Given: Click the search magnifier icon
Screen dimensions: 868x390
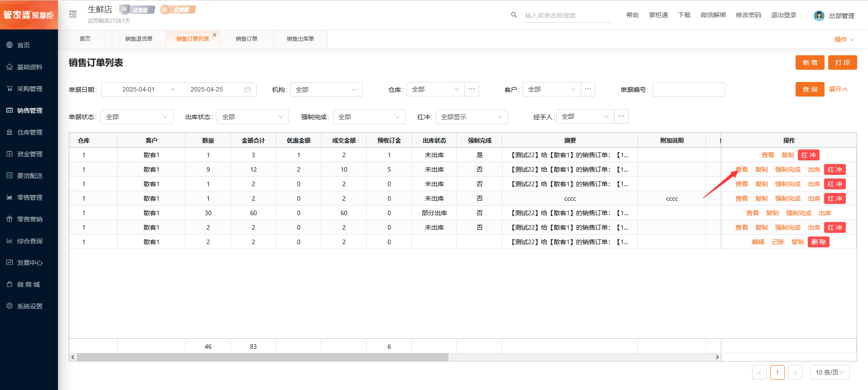Looking at the screenshot, I should click(x=514, y=15).
